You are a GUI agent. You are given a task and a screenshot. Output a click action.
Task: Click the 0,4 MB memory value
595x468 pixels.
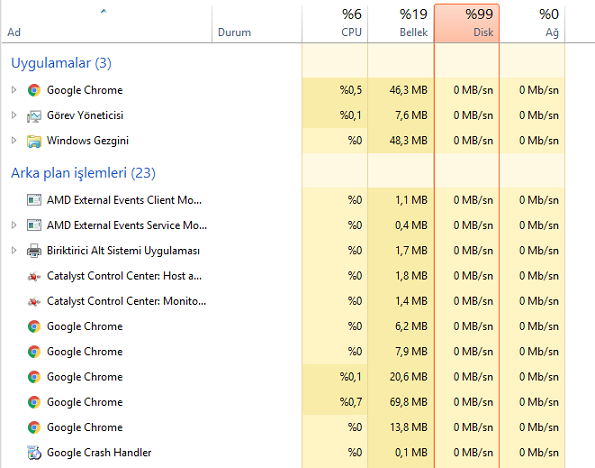tap(411, 225)
